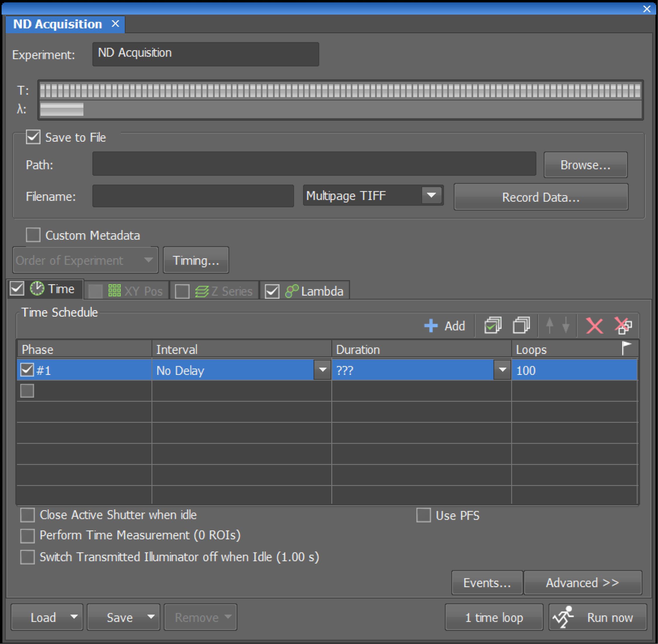Click the No Delay interval cell
Screen dimensions: 658x644
point(233,370)
